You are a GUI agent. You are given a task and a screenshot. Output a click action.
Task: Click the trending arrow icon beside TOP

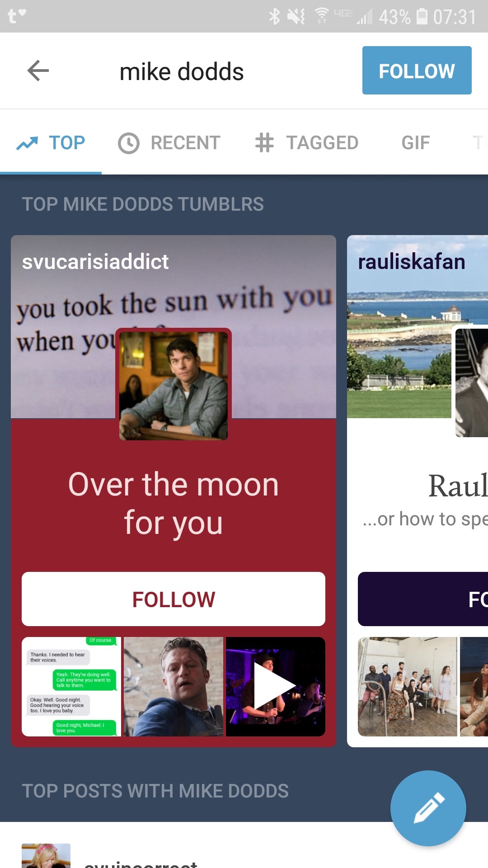pyautogui.click(x=27, y=143)
